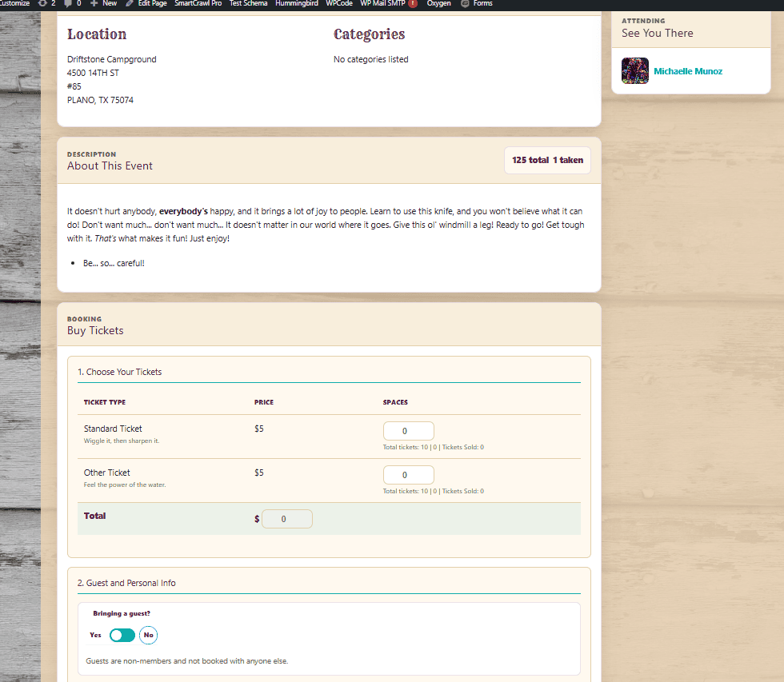
Task: Open SmartCrawl Pro menu
Action: pos(198,3)
